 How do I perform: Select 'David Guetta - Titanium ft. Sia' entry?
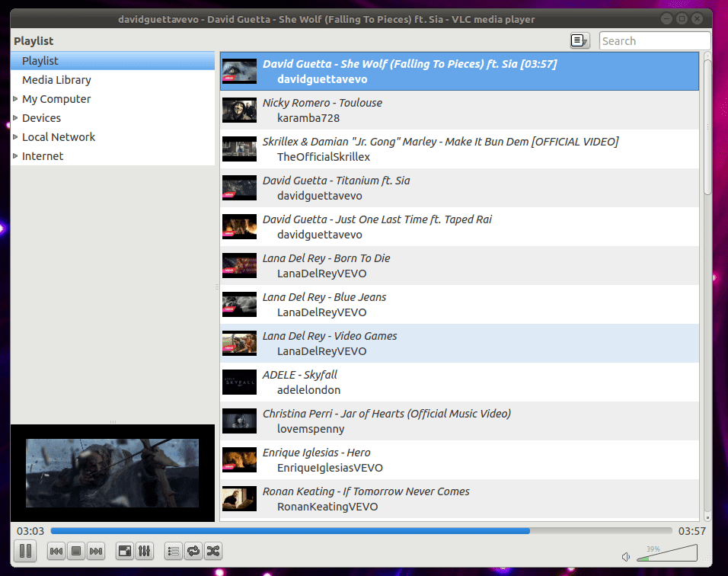click(x=460, y=187)
